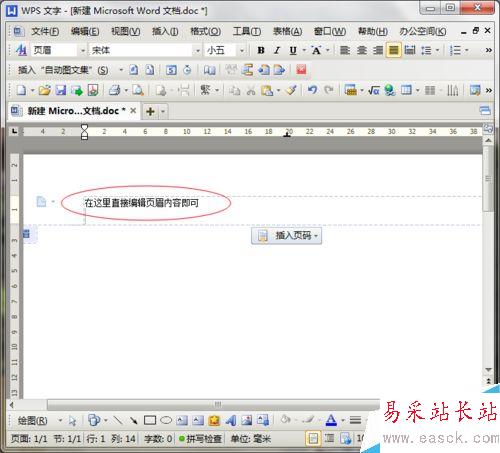The width and height of the screenshot is (500, 453).
Task: Open the 帮助(H) menu
Action: click(373, 32)
